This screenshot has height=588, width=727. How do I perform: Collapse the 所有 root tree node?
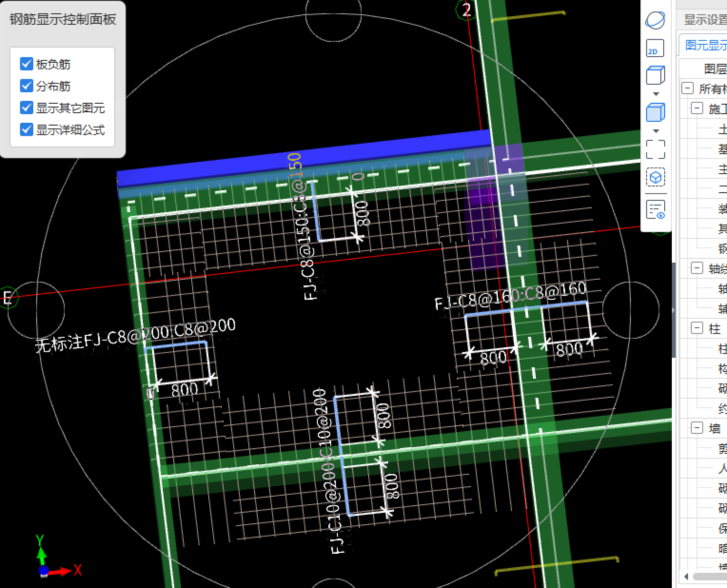click(687, 88)
